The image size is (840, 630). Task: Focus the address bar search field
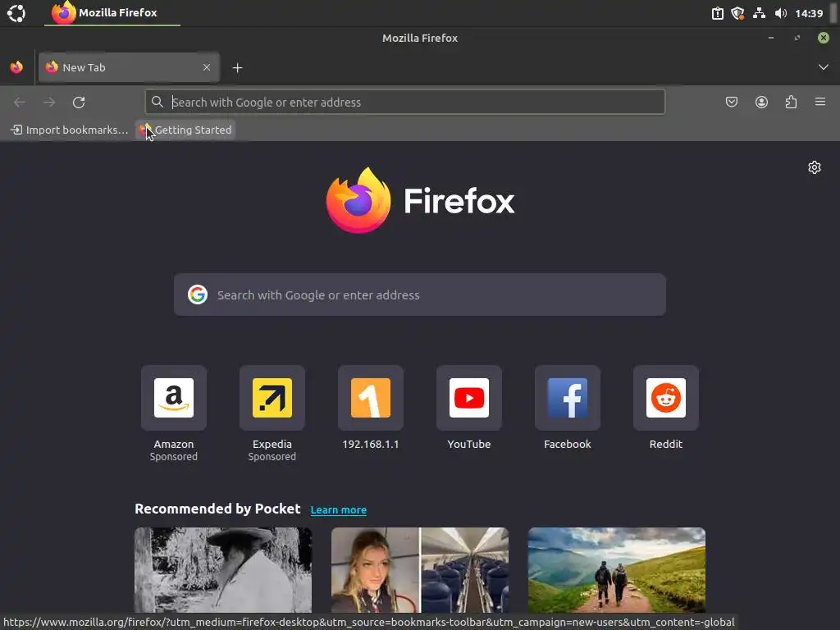[405, 102]
